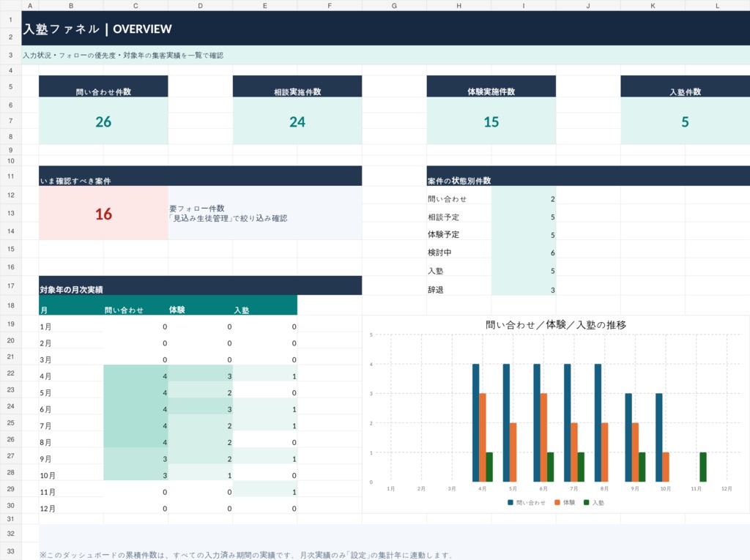Click the green 入塾 legend swatch
The width and height of the screenshot is (750, 560).
587,503
